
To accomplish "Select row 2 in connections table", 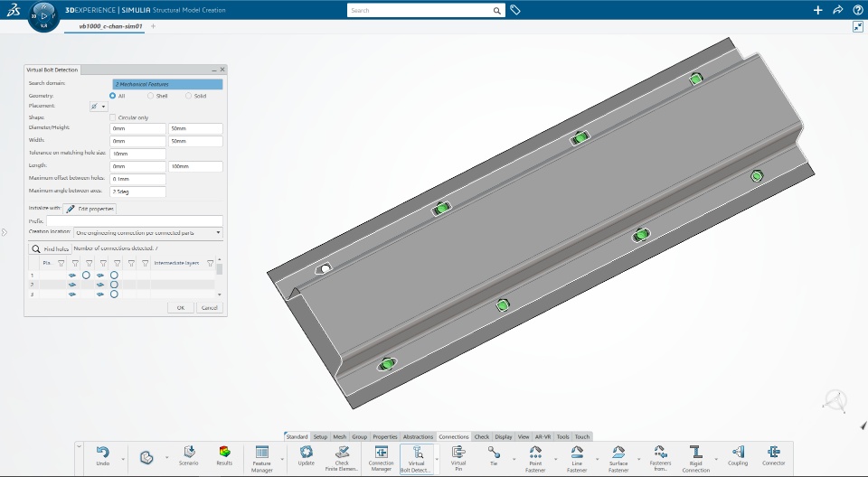I will [121, 285].
